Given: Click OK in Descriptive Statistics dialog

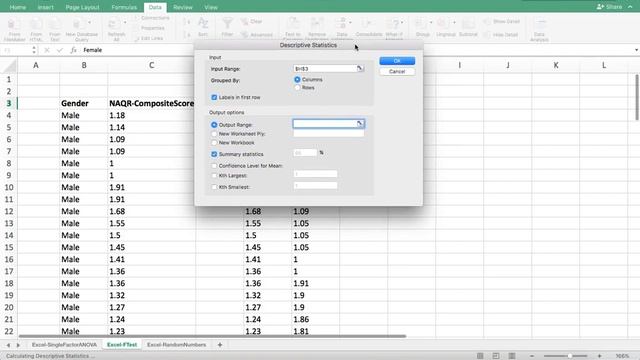Looking at the screenshot, I should tap(397, 61).
